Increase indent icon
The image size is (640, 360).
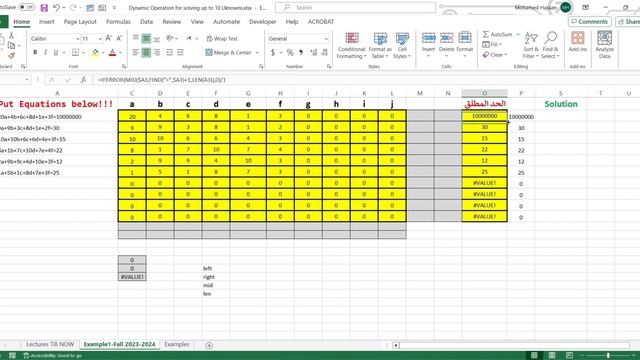coord(180,53)
